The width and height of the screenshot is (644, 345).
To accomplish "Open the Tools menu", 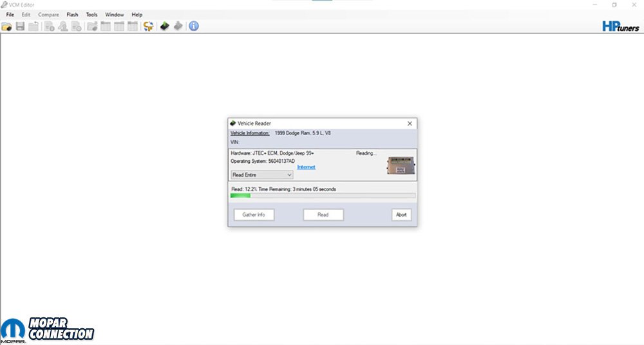I will pyautogui.click(x=91, y=14).
